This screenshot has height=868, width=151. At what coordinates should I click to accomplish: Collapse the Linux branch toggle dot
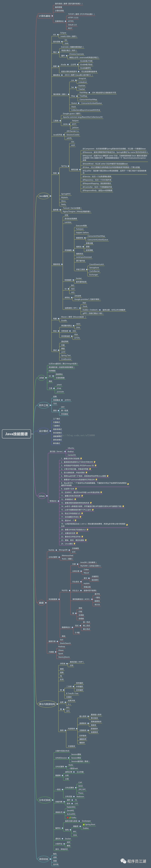[x=47, y=496]
